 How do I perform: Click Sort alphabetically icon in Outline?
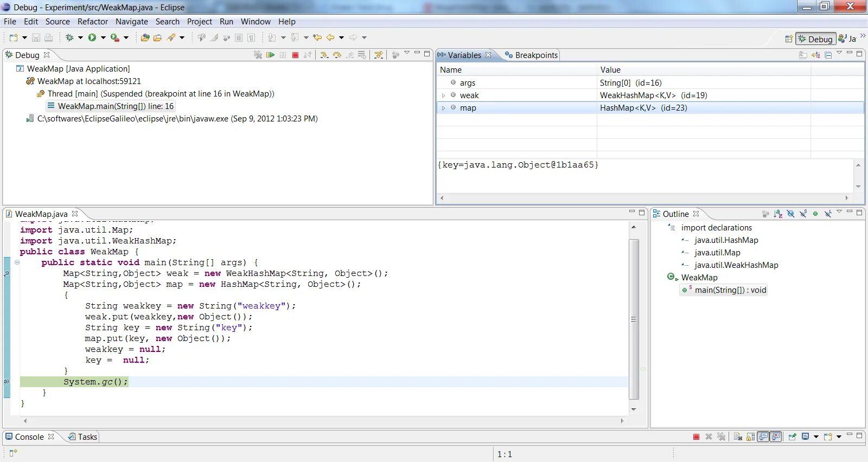coord(778,214)
